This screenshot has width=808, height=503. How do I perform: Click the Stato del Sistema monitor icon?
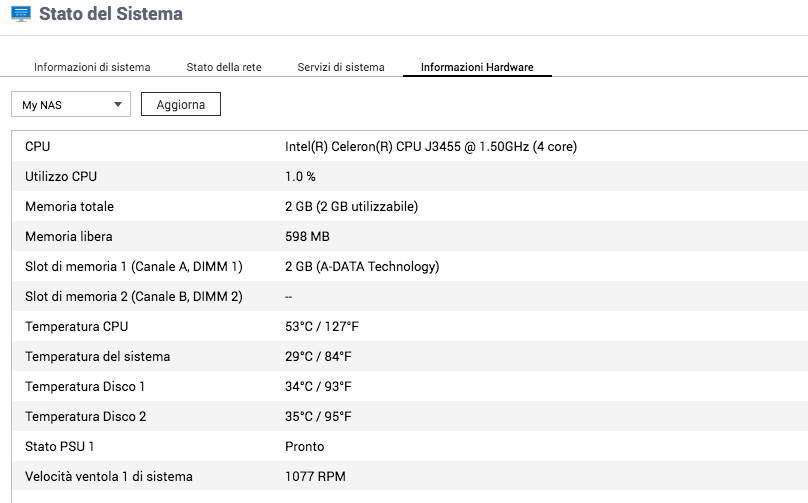pyautogui.click(x=19, y=14)
